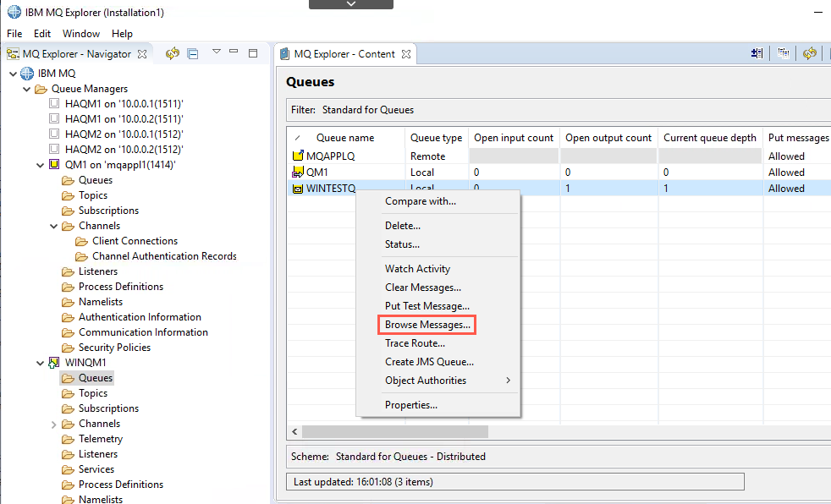
Task: Open the Help menu
Action: click(x=122, y=33)
